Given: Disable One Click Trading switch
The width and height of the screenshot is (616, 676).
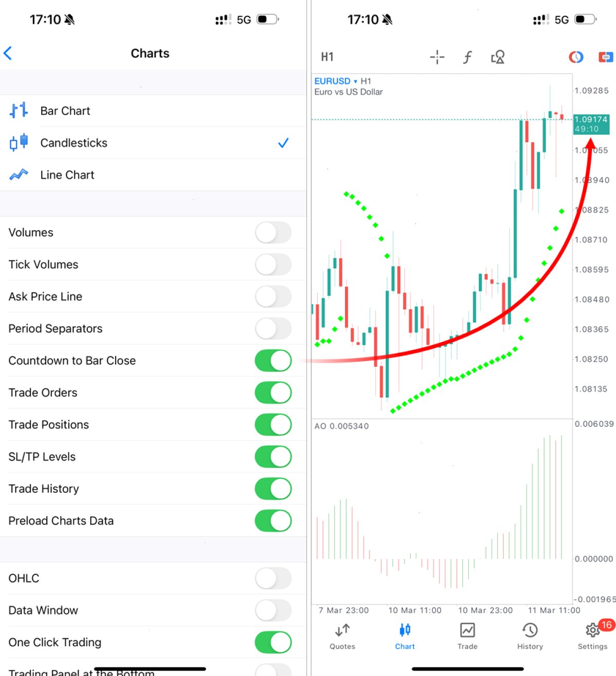Looking at the screenshot, I should pyautogui.click(x=273, y=642).
